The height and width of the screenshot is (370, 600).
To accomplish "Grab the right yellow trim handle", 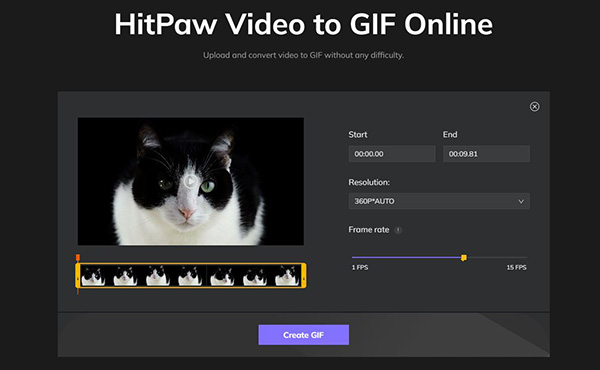I will [x=304, y=275].
